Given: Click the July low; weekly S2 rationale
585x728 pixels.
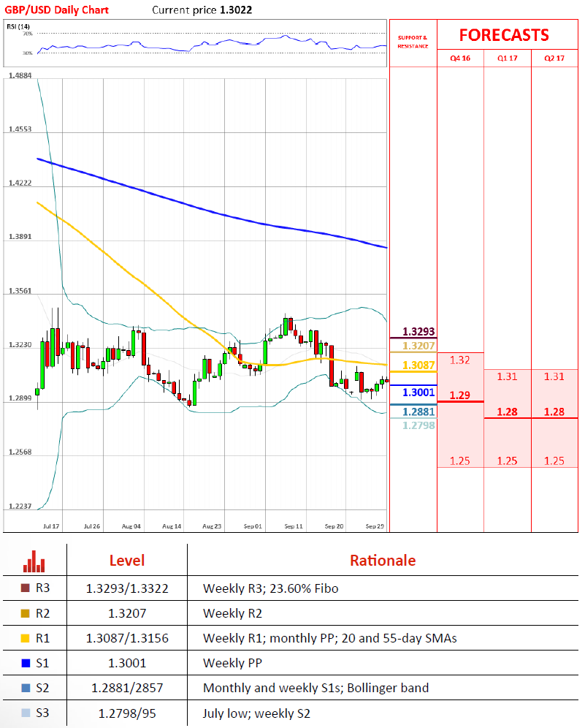Looking at the screenshot, I should pyautogui.click(x=256, y=713).
